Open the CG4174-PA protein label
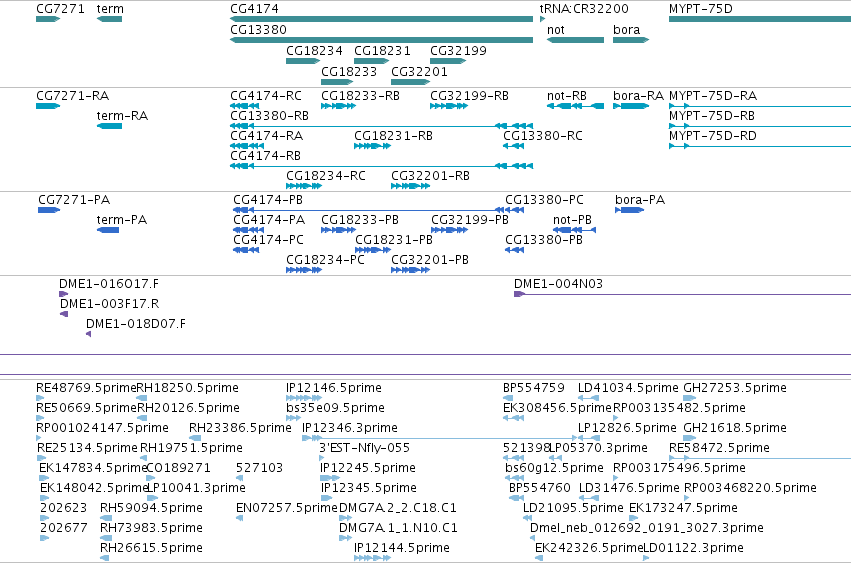 pyautogui.click(x=269, y=220)
